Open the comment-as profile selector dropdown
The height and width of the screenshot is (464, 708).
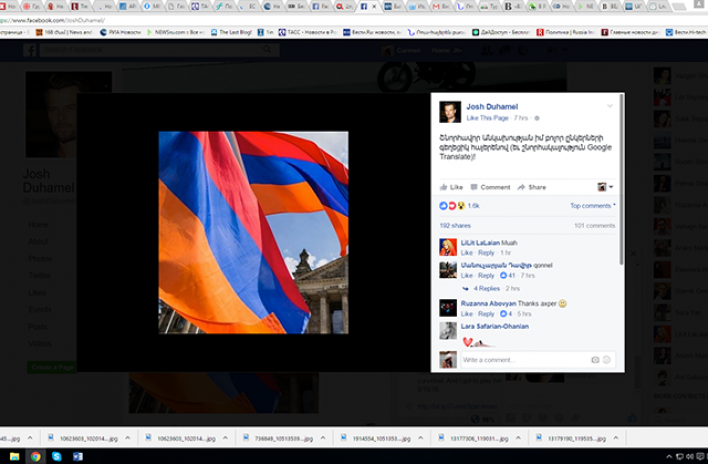coord(605,187)
